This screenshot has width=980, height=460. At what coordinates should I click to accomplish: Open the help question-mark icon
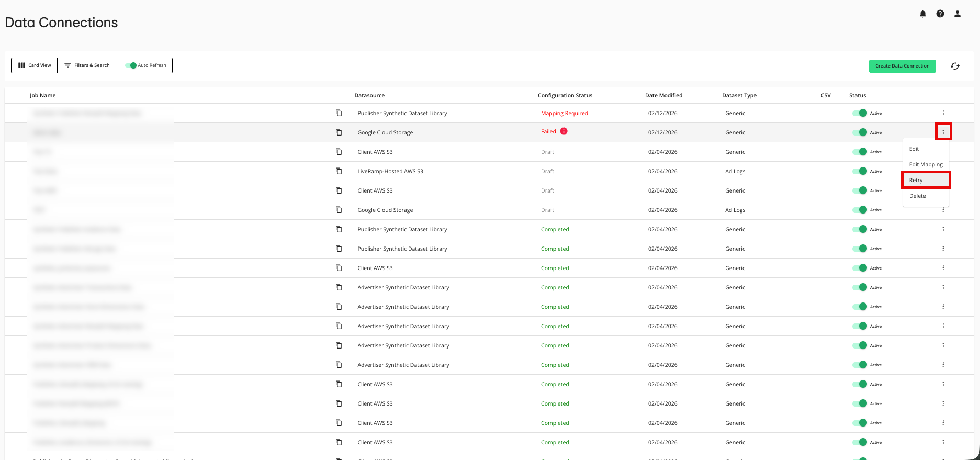pyautogui.click(x=940, y=14)
